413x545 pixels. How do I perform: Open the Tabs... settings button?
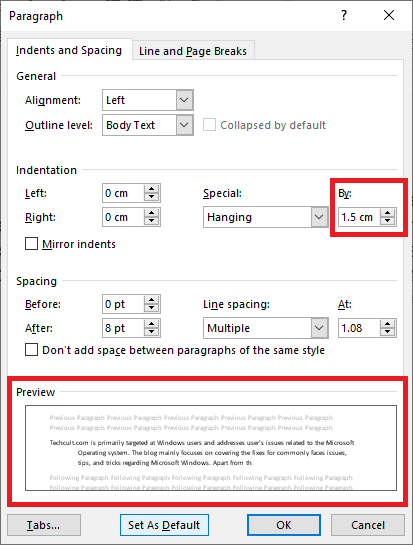point(44,525)
